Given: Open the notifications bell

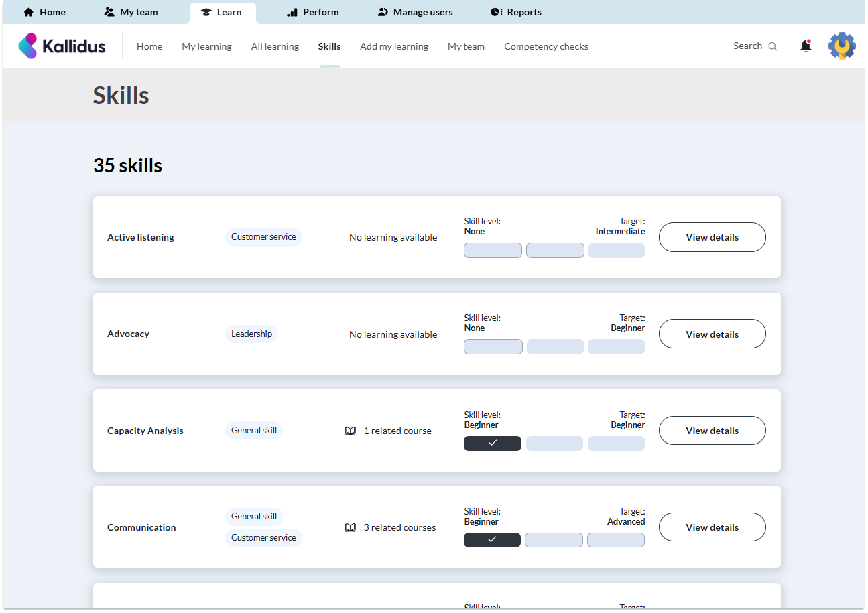Looking at the screenshot, I should coord(806,46).
